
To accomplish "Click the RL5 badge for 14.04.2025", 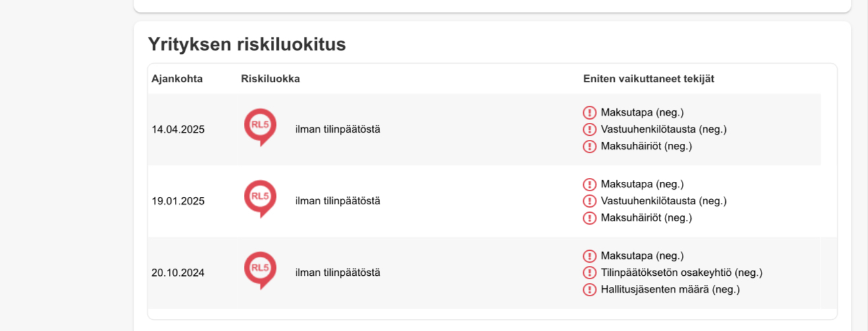I will (260, 126).
